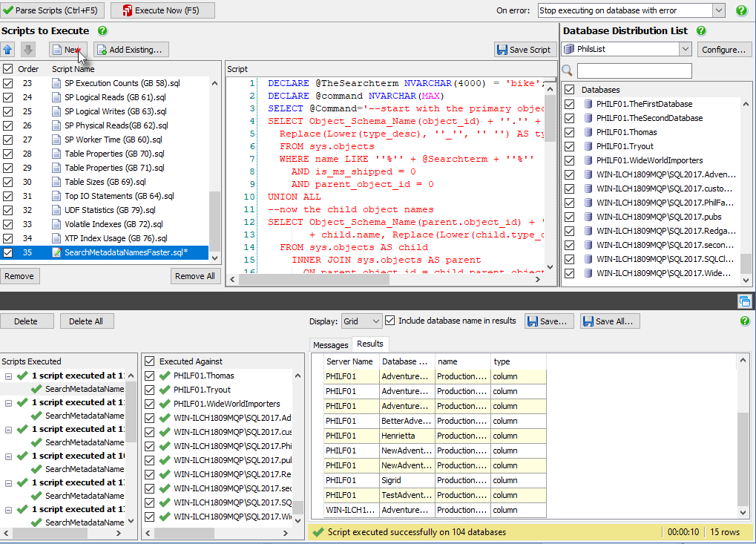The height and width of the screenshot is (544, 756).
Task: Click database icon for PHILF01.WideWorldImporters
Action: pyautogui.click(x=588, y=160)
